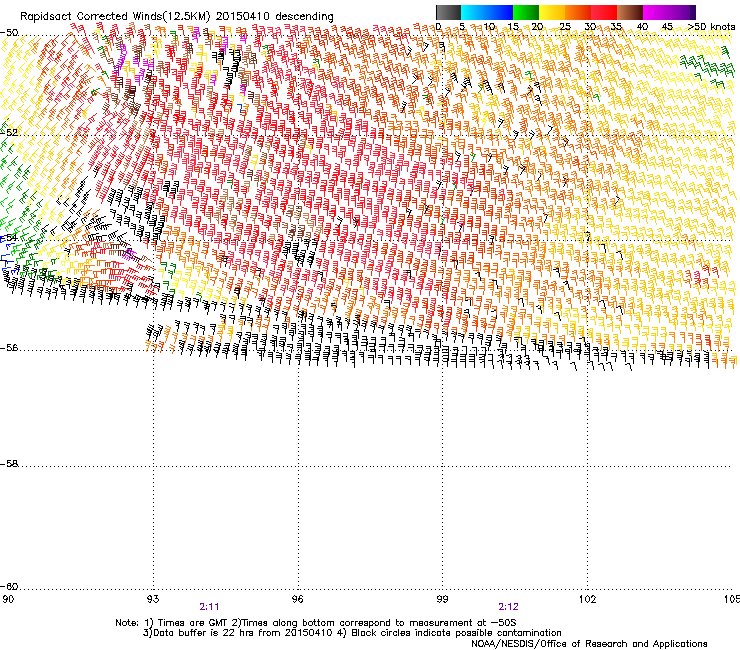This screenshot has width=740, height=650.
Task: Click the latitude label '-54'
Action: click(9, 238)
